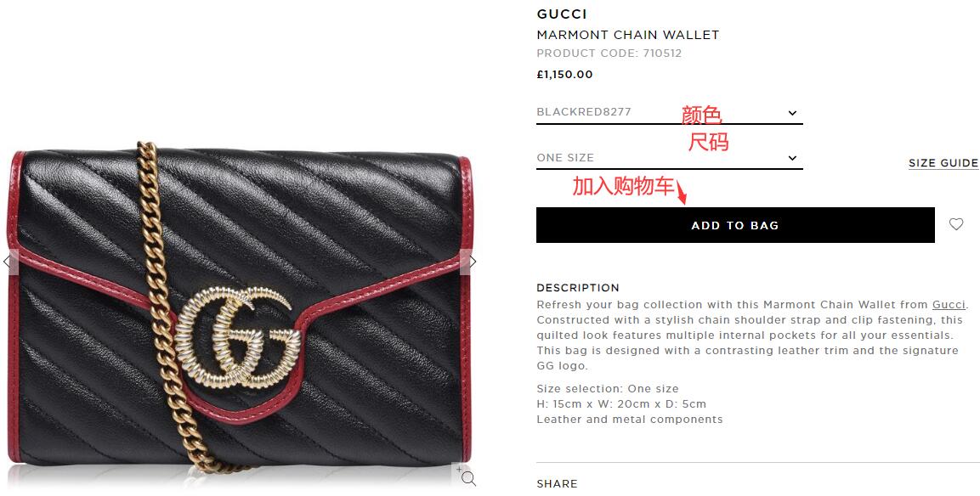Zoom product image with magnifier icon
The height and width of the screenshot is (496, 980).
[467, 476]
